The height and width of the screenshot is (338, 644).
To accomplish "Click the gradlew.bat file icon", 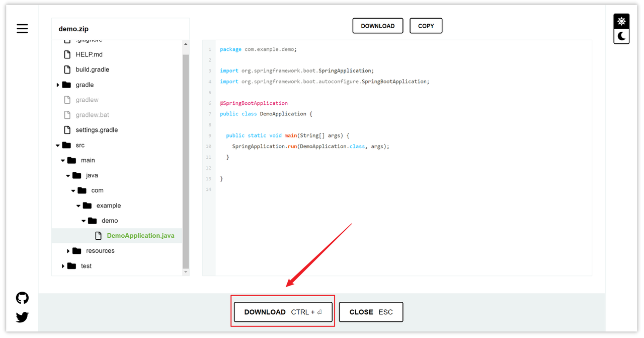I will (x=67, y=115).
